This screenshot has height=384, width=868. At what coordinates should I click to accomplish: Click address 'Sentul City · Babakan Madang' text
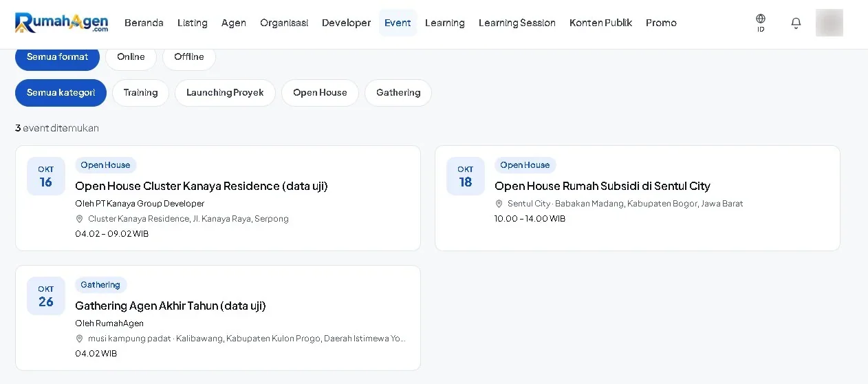(625, 204)
